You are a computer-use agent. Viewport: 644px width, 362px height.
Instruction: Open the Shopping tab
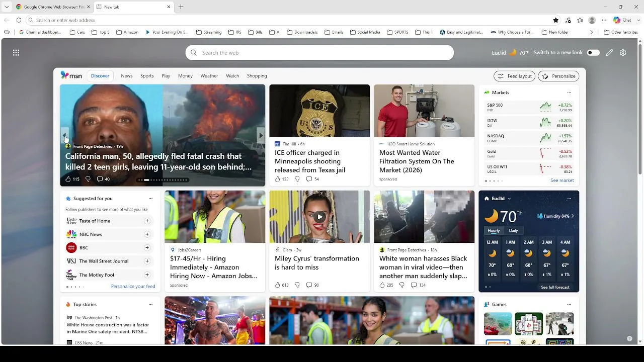coord(257,76)
